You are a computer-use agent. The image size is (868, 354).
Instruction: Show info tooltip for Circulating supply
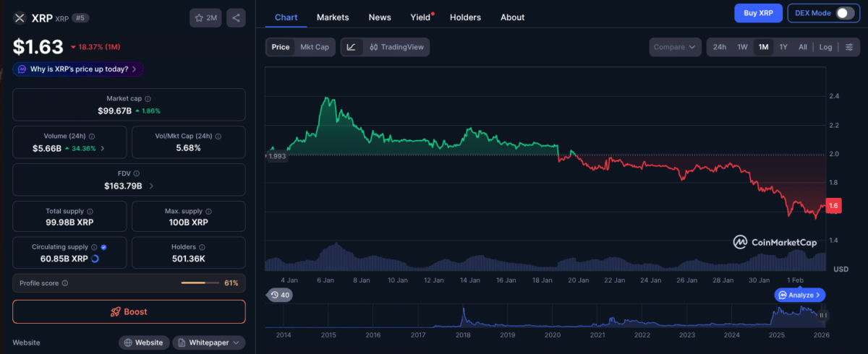[x=95, y=246]
